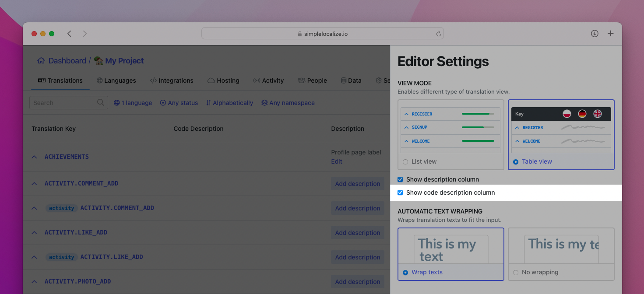The height and width of the screenshot is (294, 644).
Task: Open the Hosting tab
Action: click(223, 80)
